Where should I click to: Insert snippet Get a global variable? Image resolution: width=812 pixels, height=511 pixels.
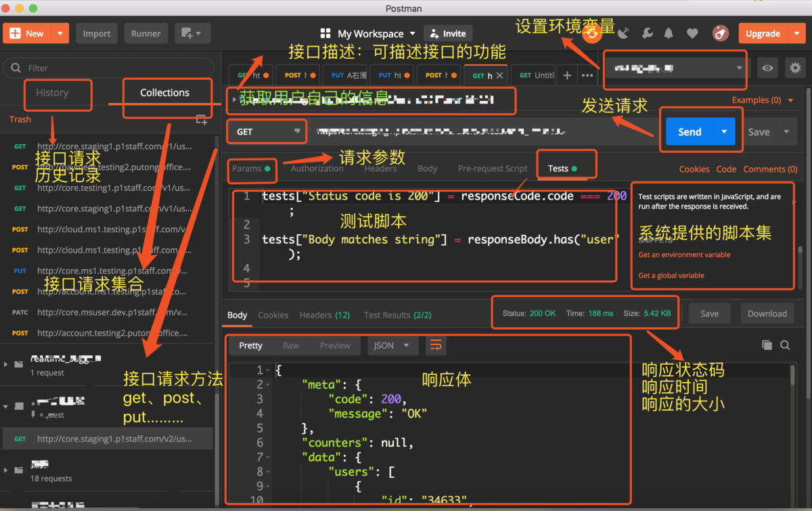[671, 275]
